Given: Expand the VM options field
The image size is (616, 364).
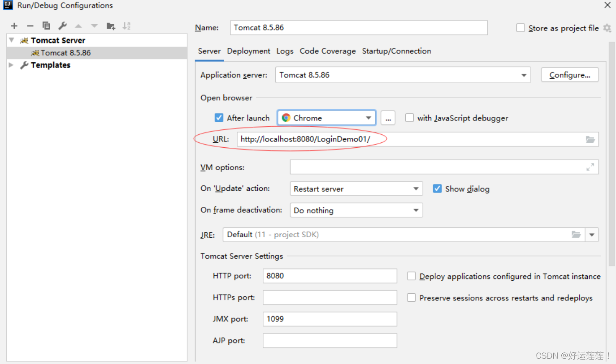Looking at the screenshot, I should [590, 167].
